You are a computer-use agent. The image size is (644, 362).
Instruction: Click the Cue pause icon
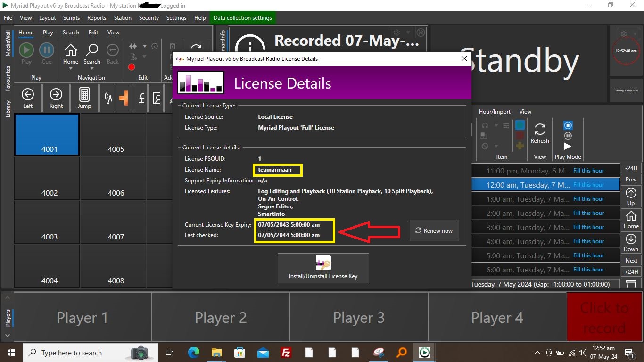pyautogui.click(x=46, y=50)
